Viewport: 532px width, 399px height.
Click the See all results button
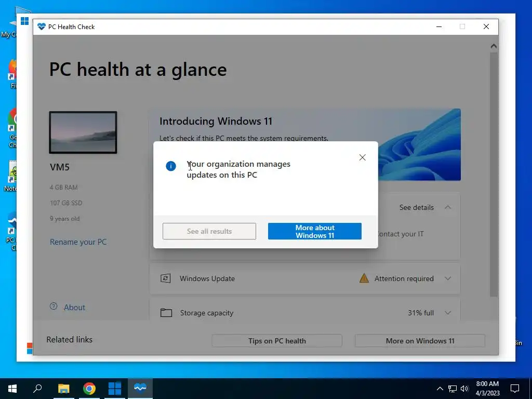click(x=209, y=231)
